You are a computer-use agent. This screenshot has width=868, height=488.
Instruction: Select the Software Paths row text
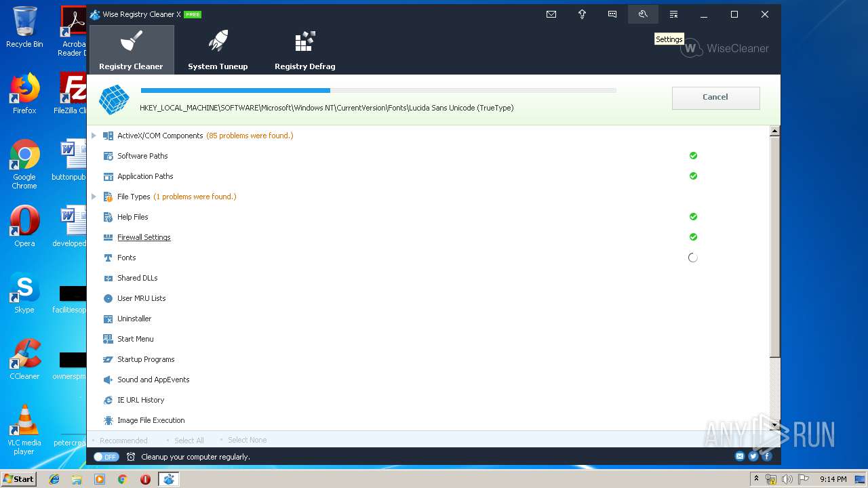pos(142,156)
